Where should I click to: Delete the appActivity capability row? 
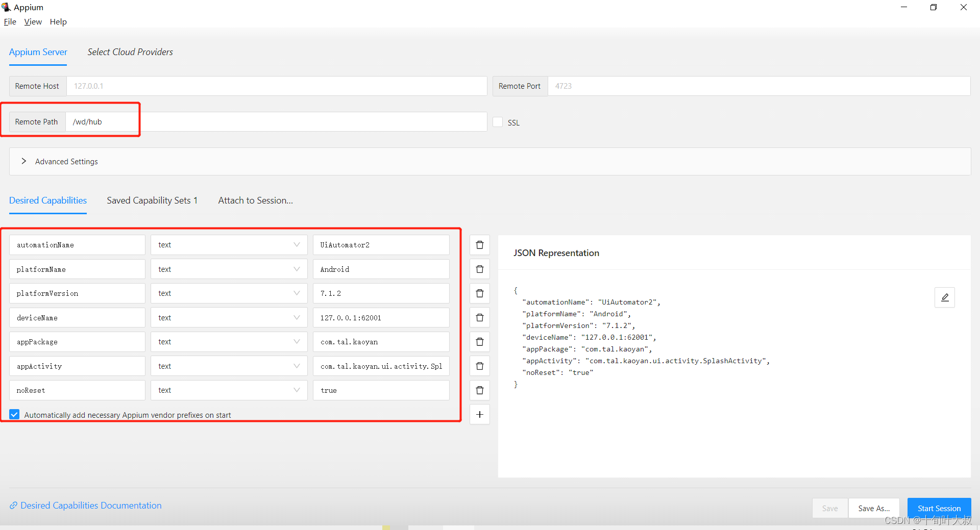pos(479,366)
